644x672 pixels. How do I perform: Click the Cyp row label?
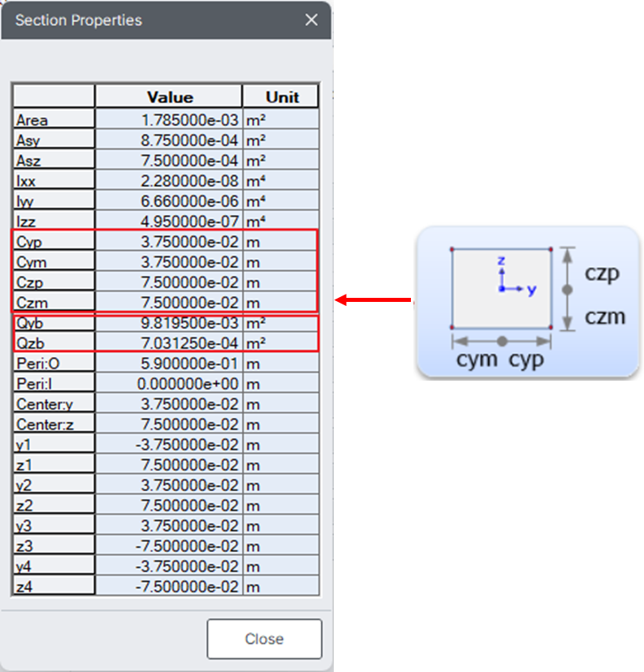pos(54,241)
